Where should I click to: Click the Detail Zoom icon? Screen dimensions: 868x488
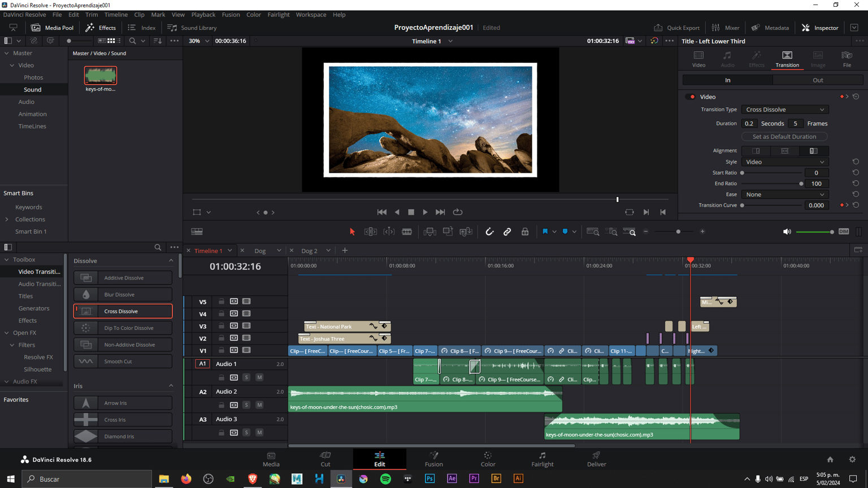[x=611, y=232]
